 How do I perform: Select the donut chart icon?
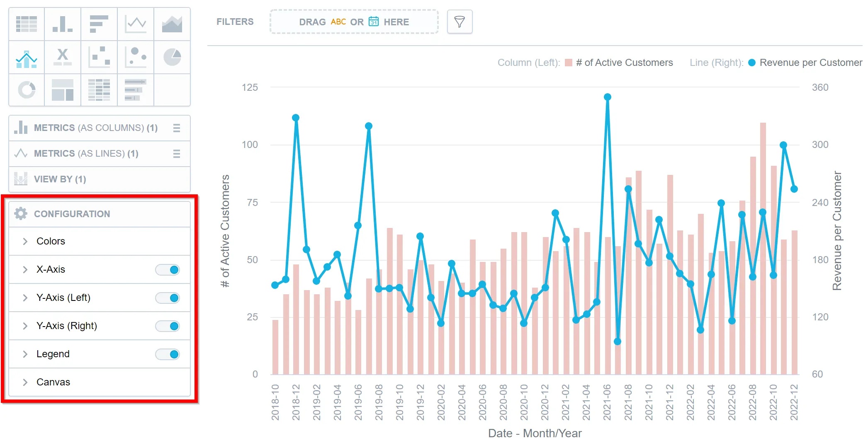click(x=27, y=90)
